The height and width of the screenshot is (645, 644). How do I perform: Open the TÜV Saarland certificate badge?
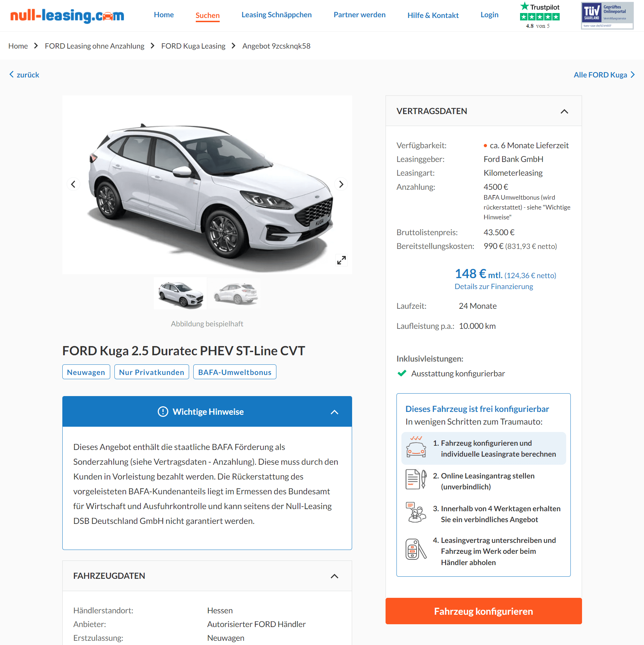click(x=607, y=15)
